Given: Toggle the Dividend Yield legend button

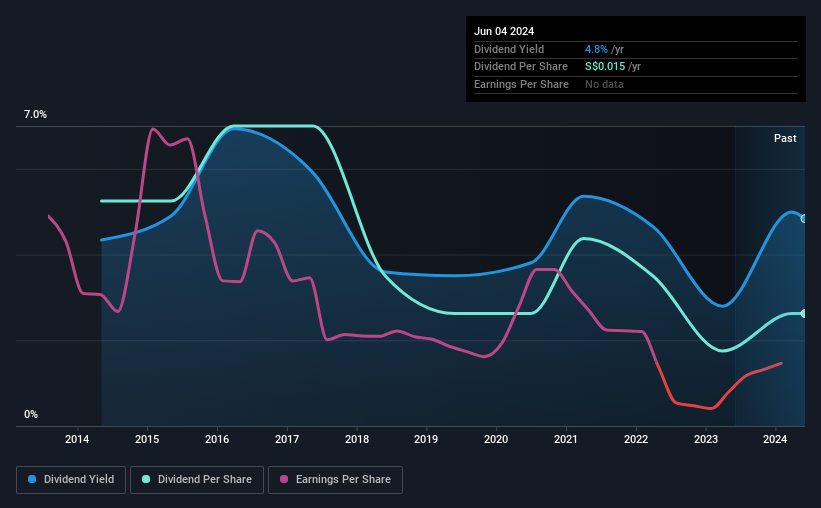Looking at the screenshot, I should [x=71, y=480].
